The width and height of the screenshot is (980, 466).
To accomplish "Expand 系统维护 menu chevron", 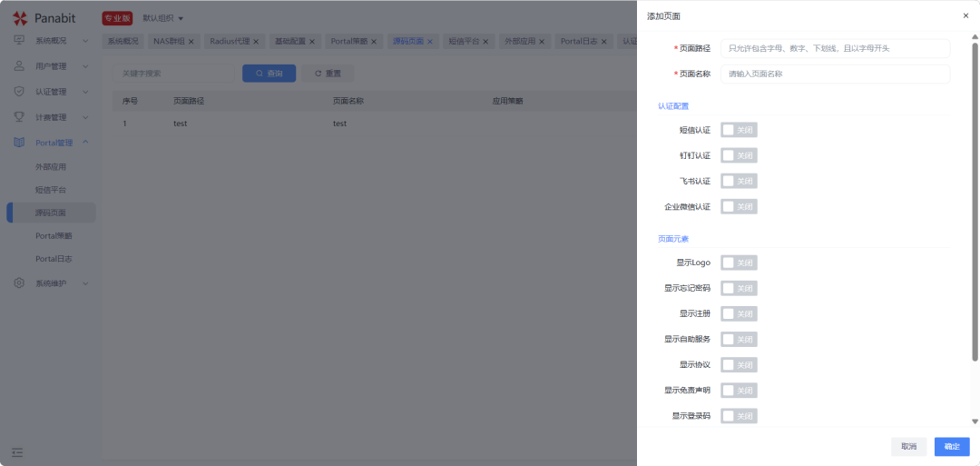I will click(85, 283).
